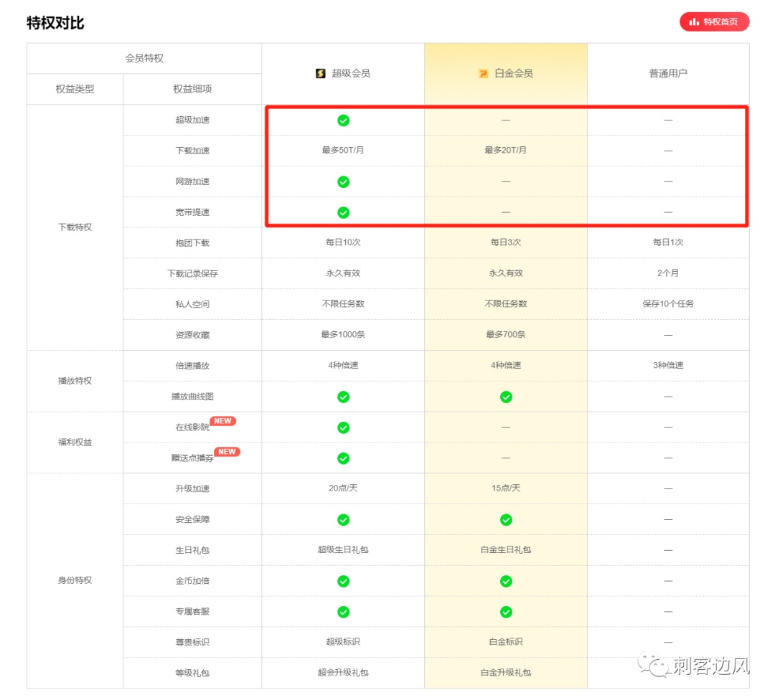Open the 特权首页 page
775x700 pixels.
tap(714, 22)
